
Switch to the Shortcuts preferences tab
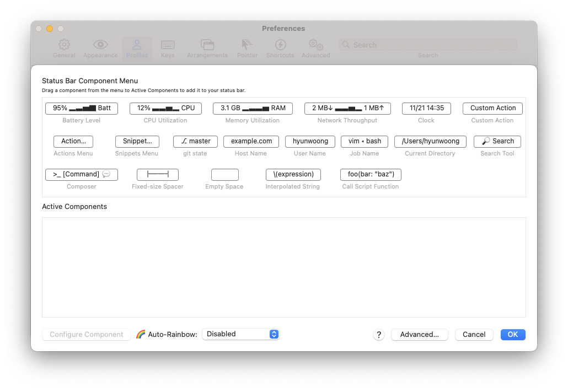click(x=280, y=49)
